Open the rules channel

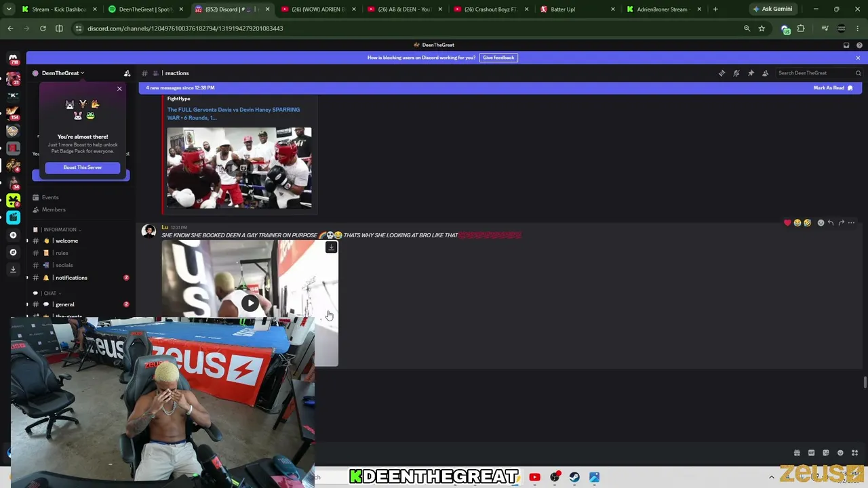81,253
